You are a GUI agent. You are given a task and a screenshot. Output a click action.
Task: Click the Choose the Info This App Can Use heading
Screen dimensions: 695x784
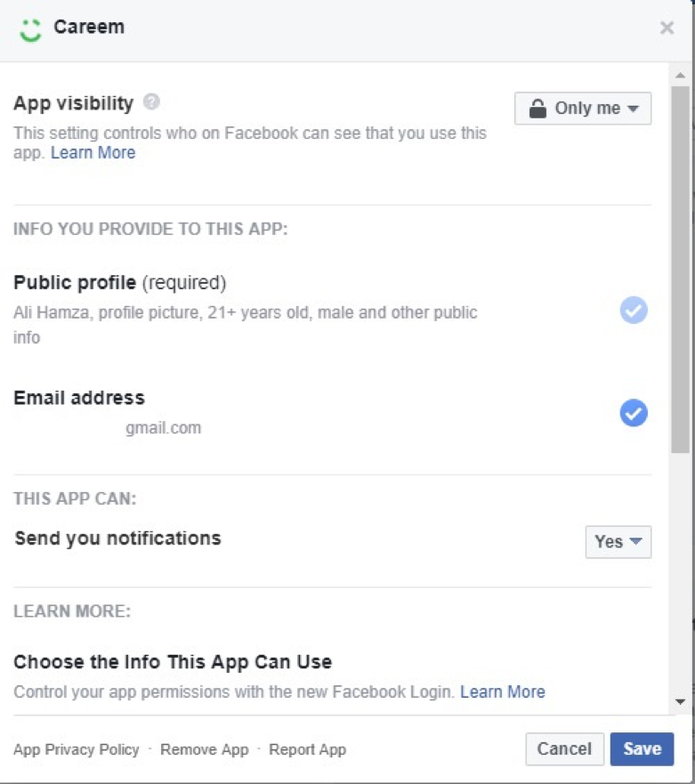click(173, 662)
